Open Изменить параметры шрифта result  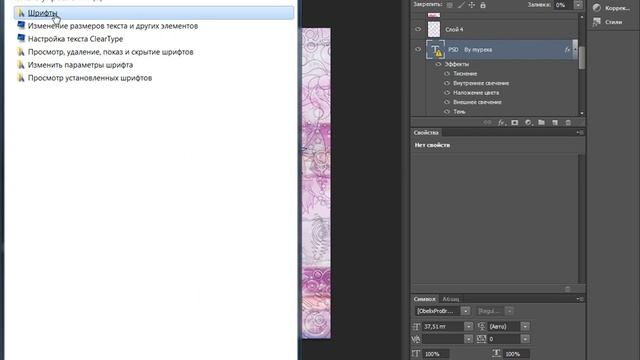tap(80, 65)
